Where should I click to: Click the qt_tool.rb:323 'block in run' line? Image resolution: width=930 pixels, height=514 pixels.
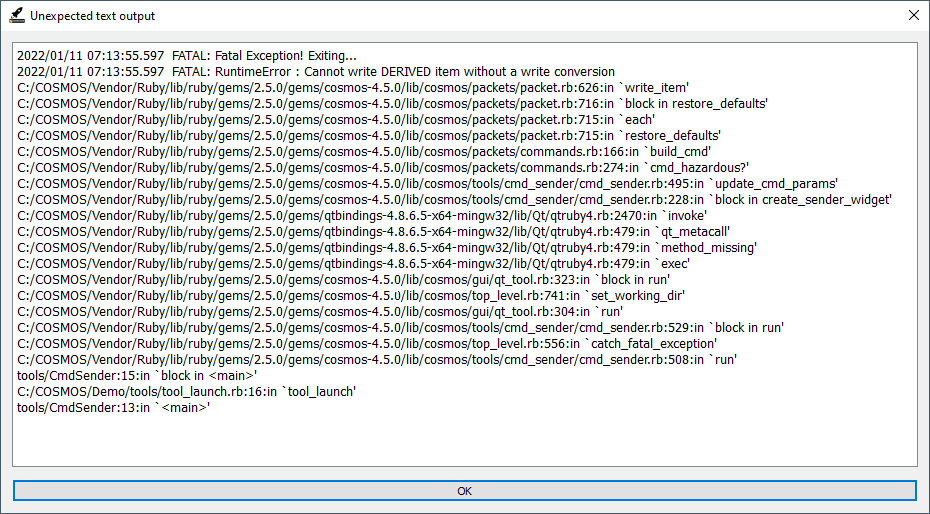point(343,280)
